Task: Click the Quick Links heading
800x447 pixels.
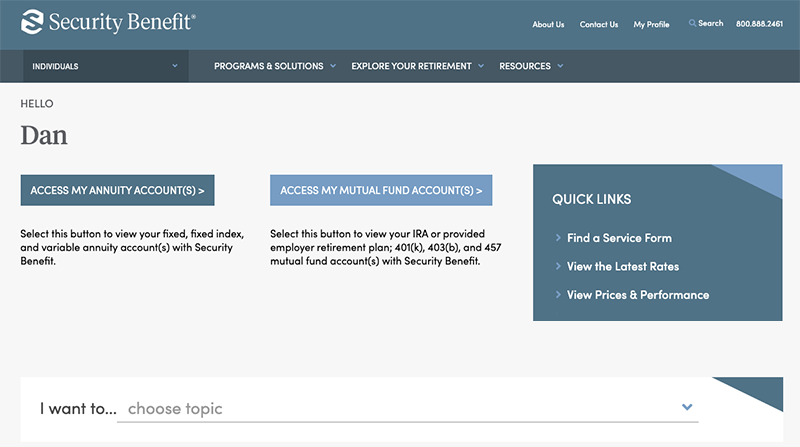Action: pyautogui.click(x=591, y=199)
